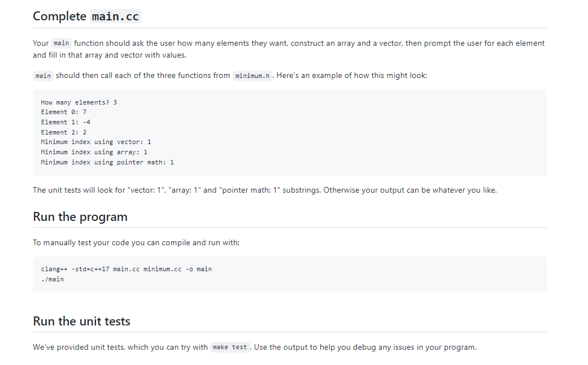
Task: Click the 'Run the program' heading
Action: tap(80, 216)
